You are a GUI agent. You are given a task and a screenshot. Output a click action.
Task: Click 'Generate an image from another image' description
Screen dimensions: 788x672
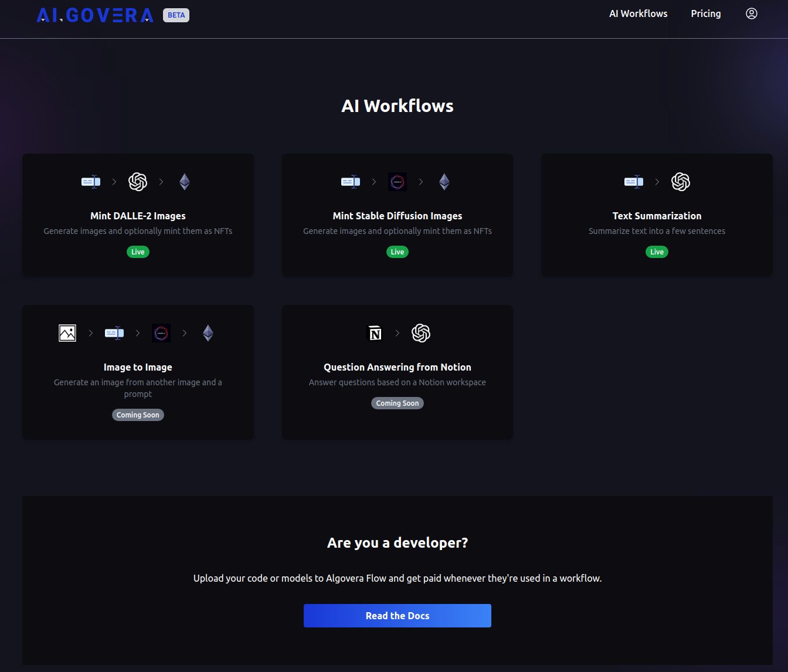(138, 388)
